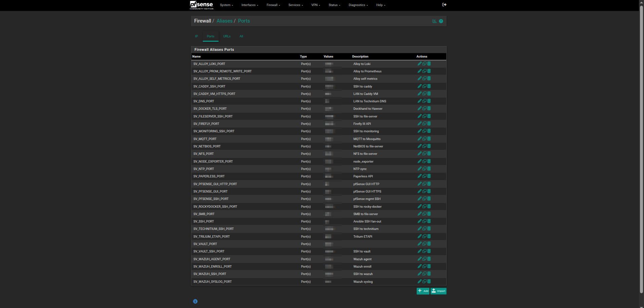
Task: Click the 'Dockhand to Hawser' description
Action: [x=368, y=109]
